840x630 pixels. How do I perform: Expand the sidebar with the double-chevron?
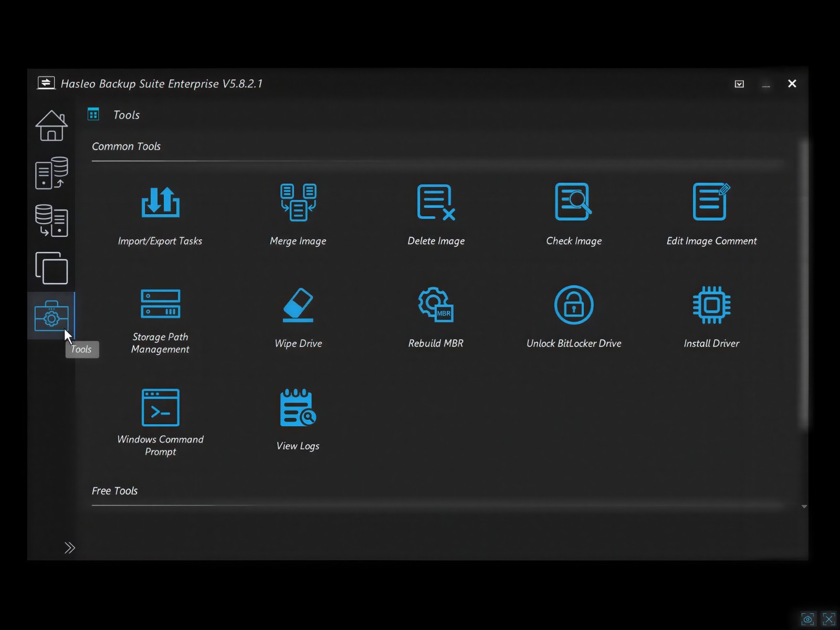[69, 548]
